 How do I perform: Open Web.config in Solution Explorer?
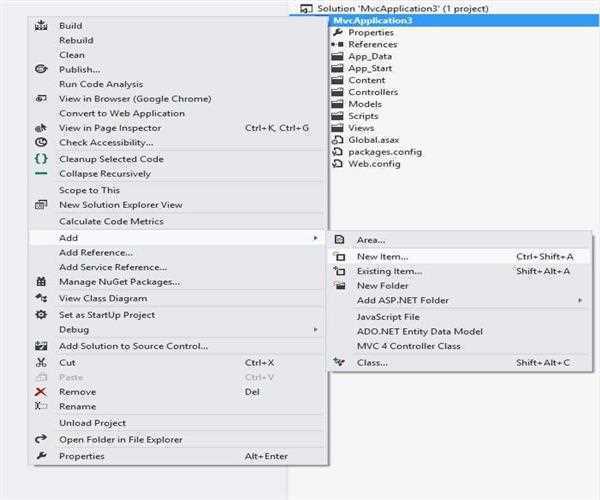(x=373, y=164)
